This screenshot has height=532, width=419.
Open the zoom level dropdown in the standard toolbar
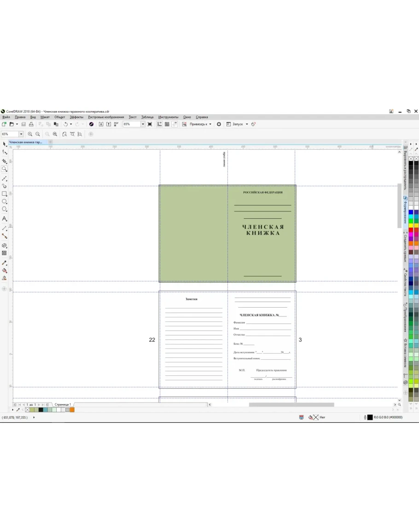point(143,124)
